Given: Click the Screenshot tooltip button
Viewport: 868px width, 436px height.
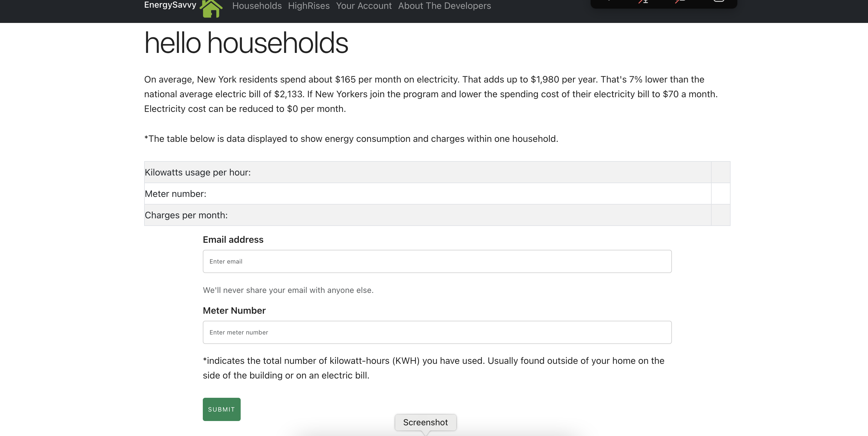Looking at the screenshot, I should point(425,422).
